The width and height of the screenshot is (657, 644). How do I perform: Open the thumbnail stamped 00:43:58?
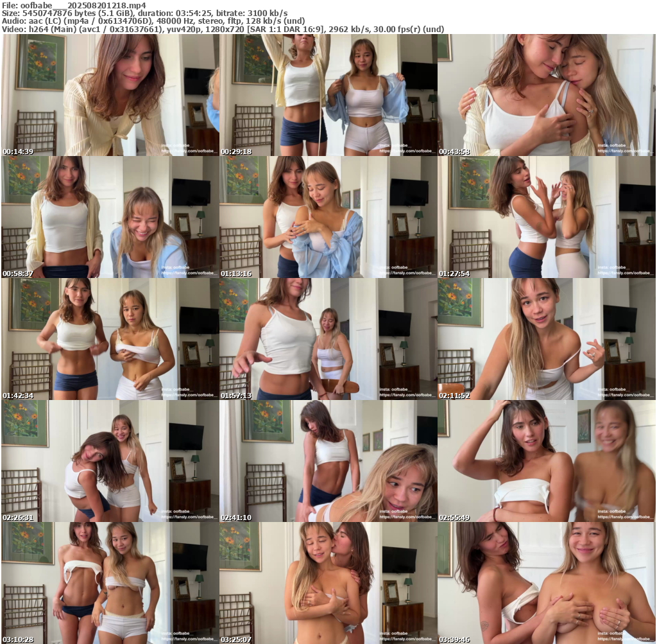click(x=546, y=95)
